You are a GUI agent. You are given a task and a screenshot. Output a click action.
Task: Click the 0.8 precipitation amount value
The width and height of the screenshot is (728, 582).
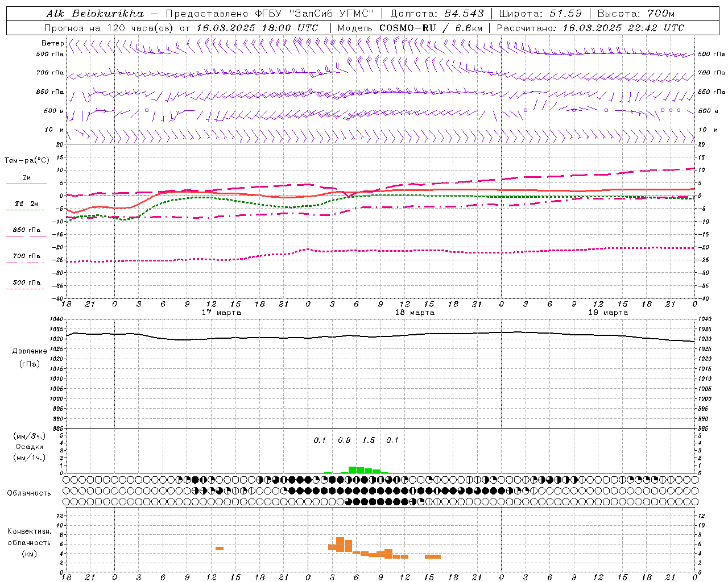coord(344,440)
